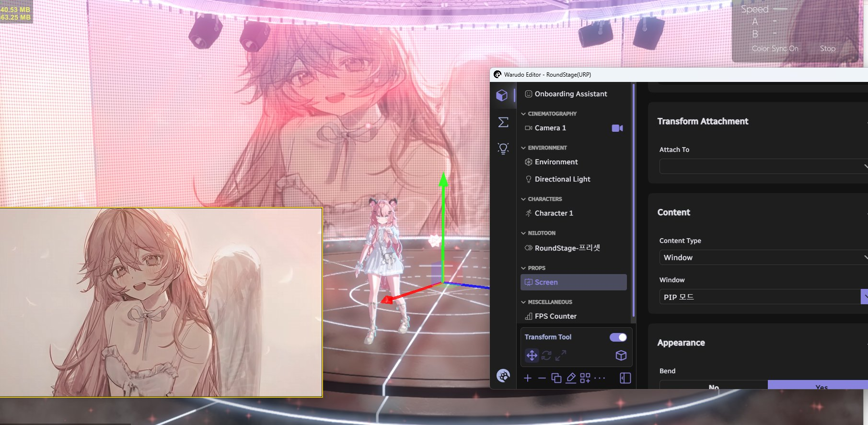Image resolution: width=868 pixels, height=425 pixels.
Task: Select the Screen prop asset
Action: (574, 282)
